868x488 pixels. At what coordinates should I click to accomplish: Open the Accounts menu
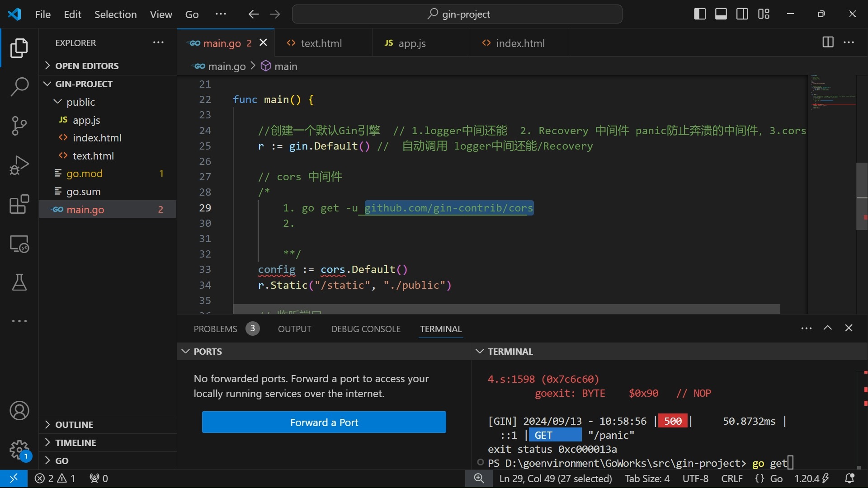coord(19,411)
